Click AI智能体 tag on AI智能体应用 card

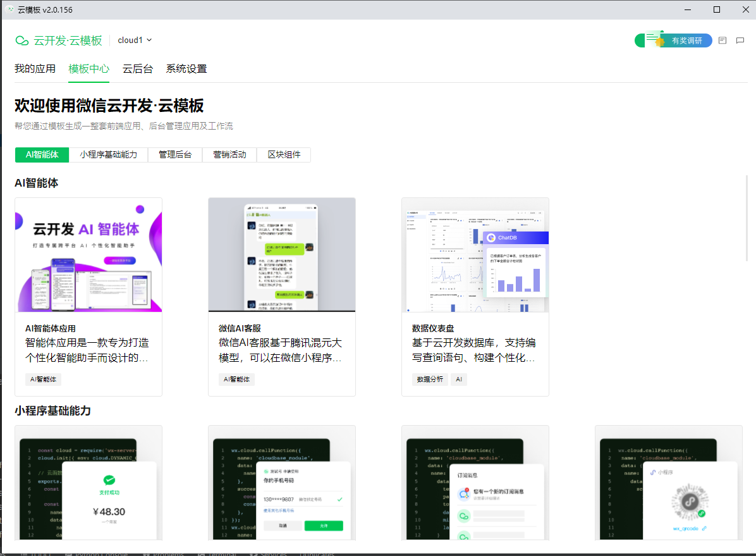[x=43, y=380]
